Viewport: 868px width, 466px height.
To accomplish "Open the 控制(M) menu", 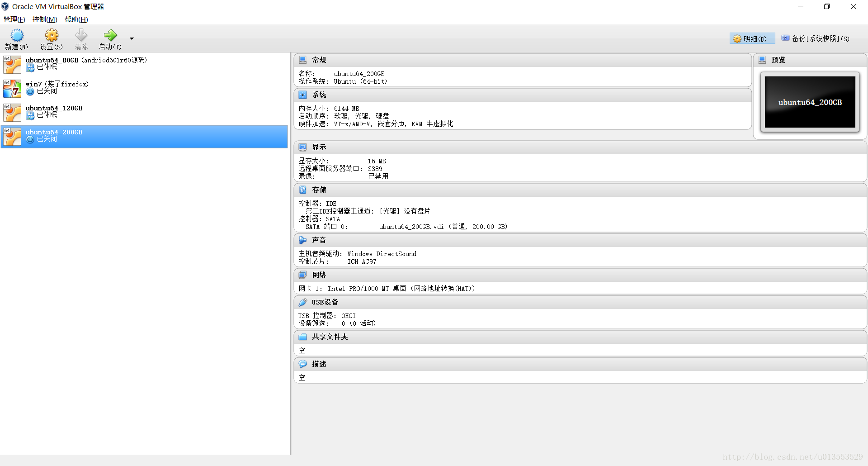I will click(45, 19).
